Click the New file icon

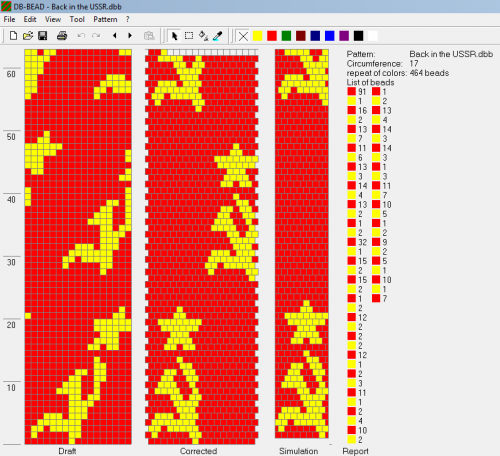(x=13, y=36)
